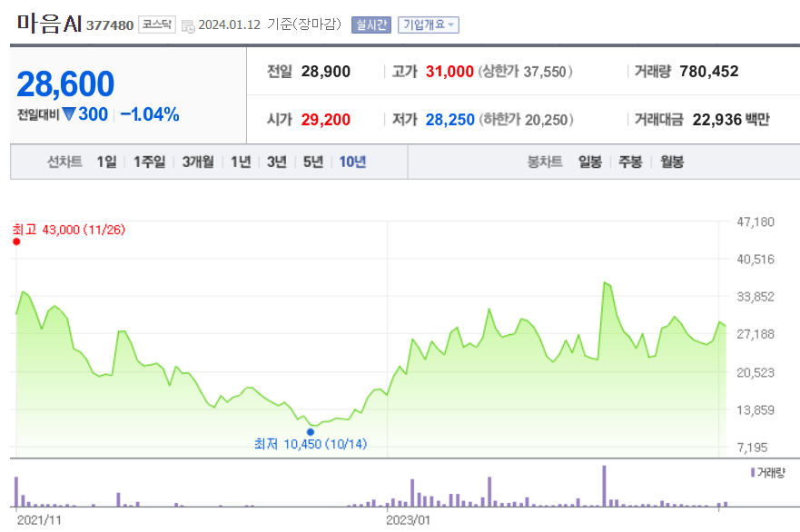Click the 봉차트 menu label
800x532 pixels.
(548, 162)
